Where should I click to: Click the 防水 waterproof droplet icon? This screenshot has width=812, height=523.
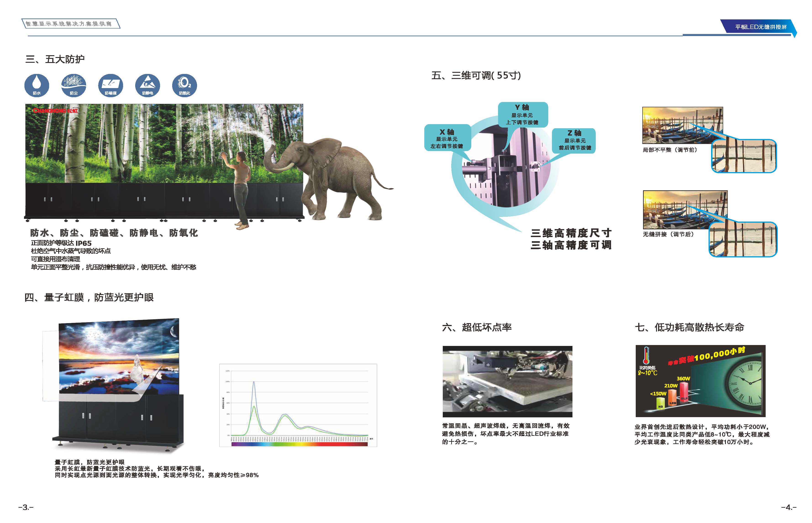37,85
